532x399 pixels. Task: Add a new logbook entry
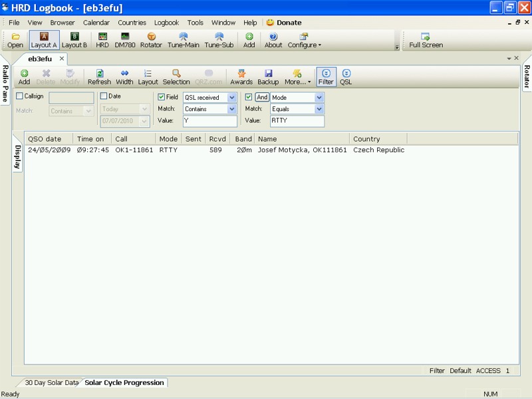[x=24, y=77]
